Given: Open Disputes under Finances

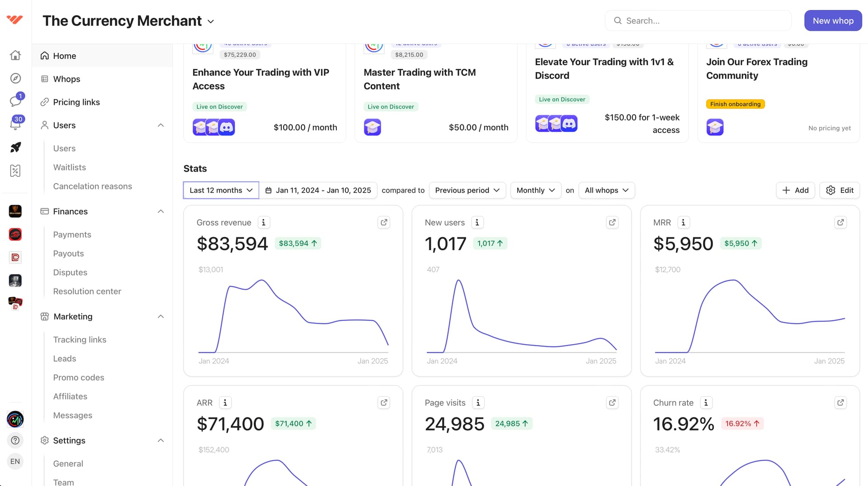Looking at the screenshot, I should [x=70, y=273].
